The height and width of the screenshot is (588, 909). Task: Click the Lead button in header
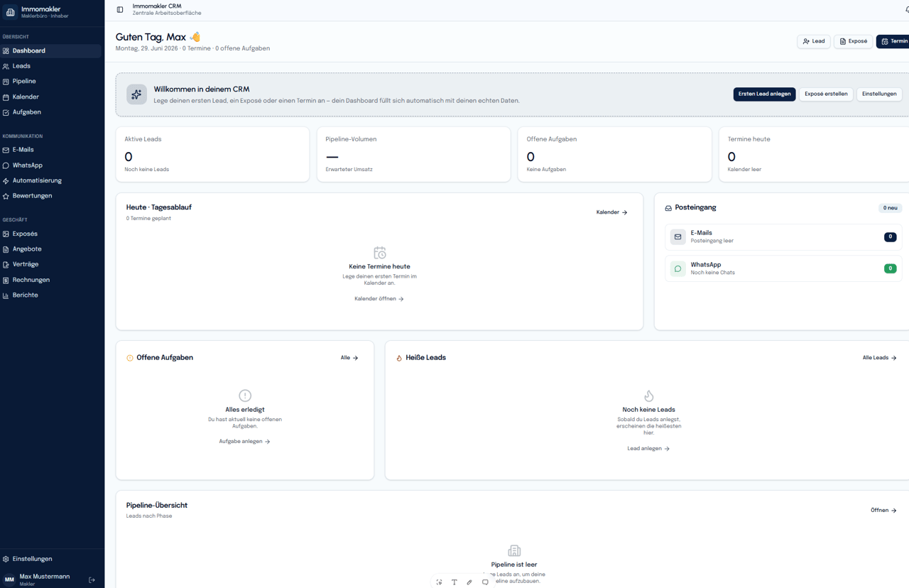(x=814, y=41)
